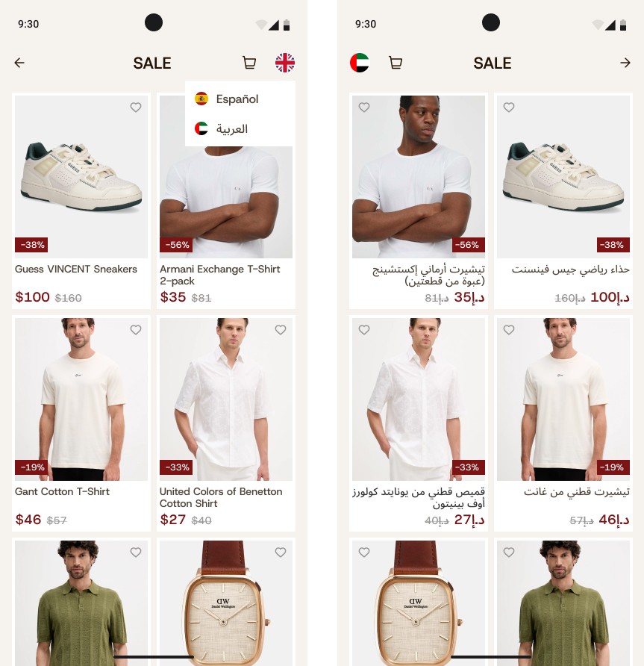Open Armani Exchange T-Shirt 2-pack product title
The height and width of the screenshot is (666, 644).
[x=220, y=275]
